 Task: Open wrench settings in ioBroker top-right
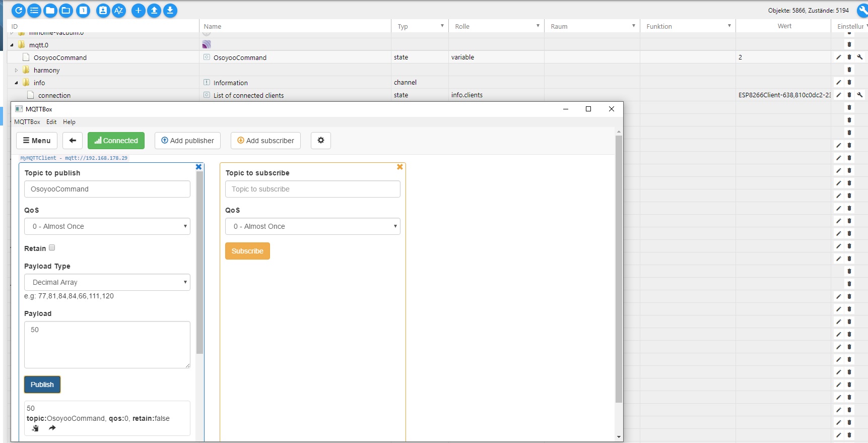pyautogui.click(x=862, y=10)
